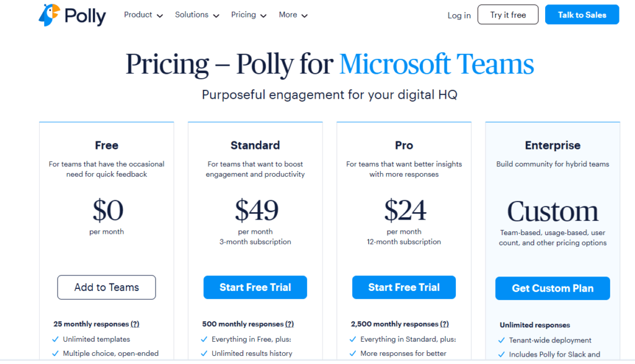Click Get Custom Plan for Enterprise

point(552,288)
